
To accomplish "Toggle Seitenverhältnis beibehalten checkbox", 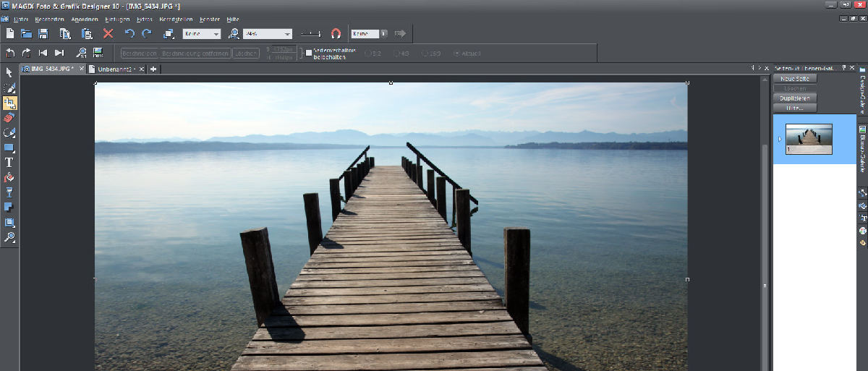I will click(309, 53).
